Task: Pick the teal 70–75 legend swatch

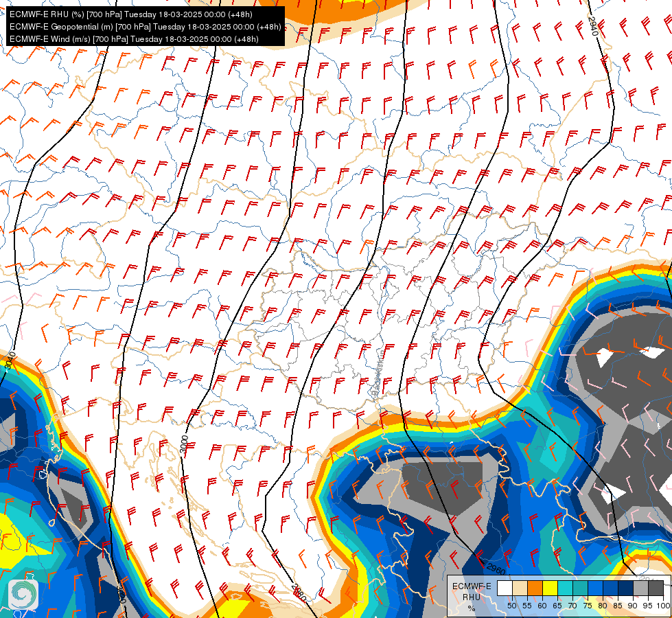Action: click(x=580, y=588)
